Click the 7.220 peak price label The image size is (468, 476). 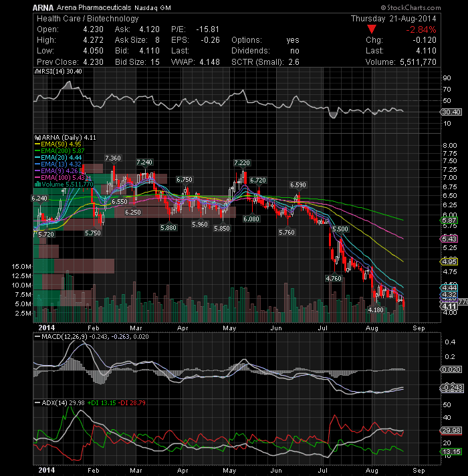(242, 162)
